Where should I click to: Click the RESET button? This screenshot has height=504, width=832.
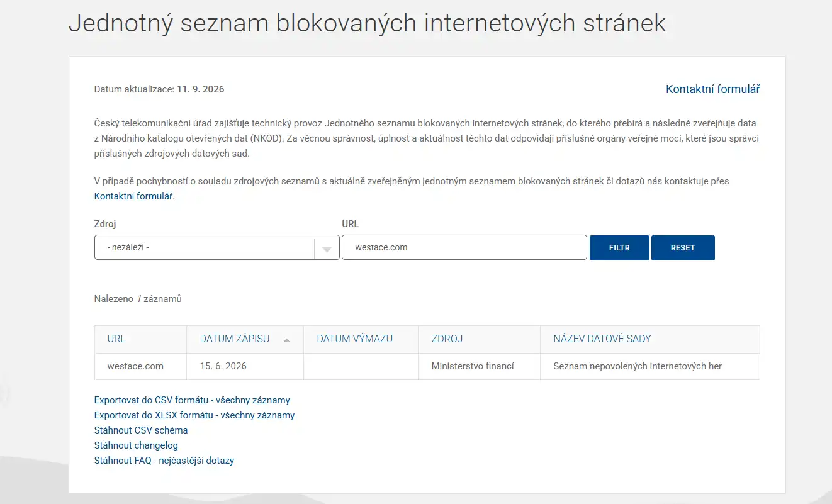point(683,248)
